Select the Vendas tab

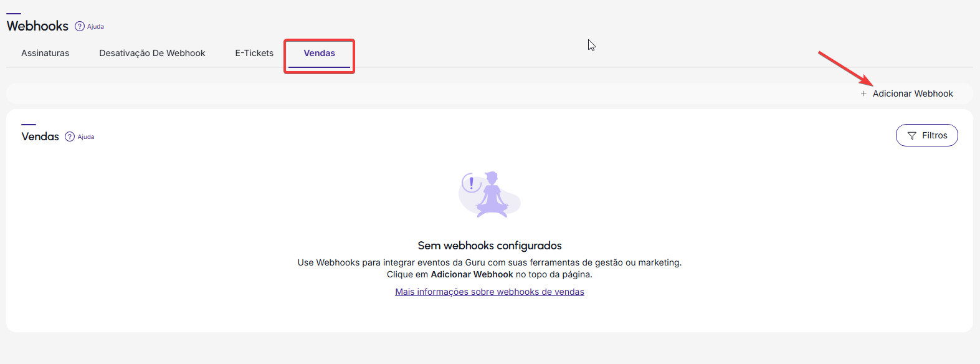pos(320,53)
